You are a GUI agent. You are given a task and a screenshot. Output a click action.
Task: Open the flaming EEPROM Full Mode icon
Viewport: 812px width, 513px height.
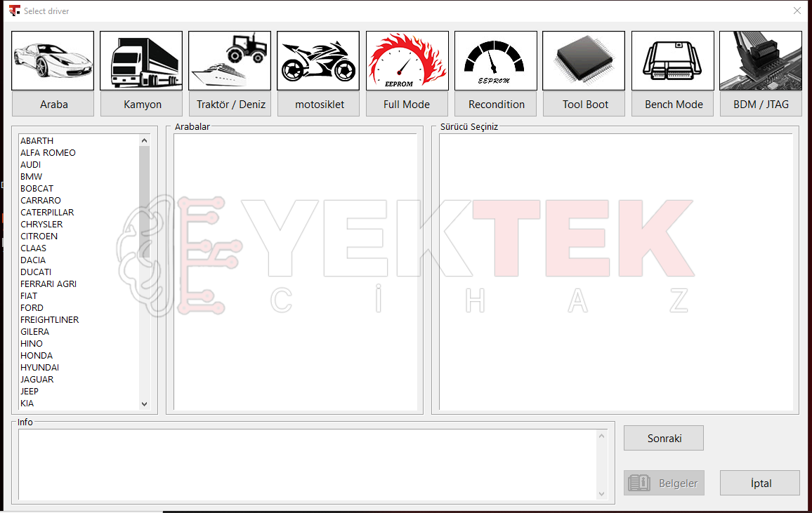click(407, 60)
